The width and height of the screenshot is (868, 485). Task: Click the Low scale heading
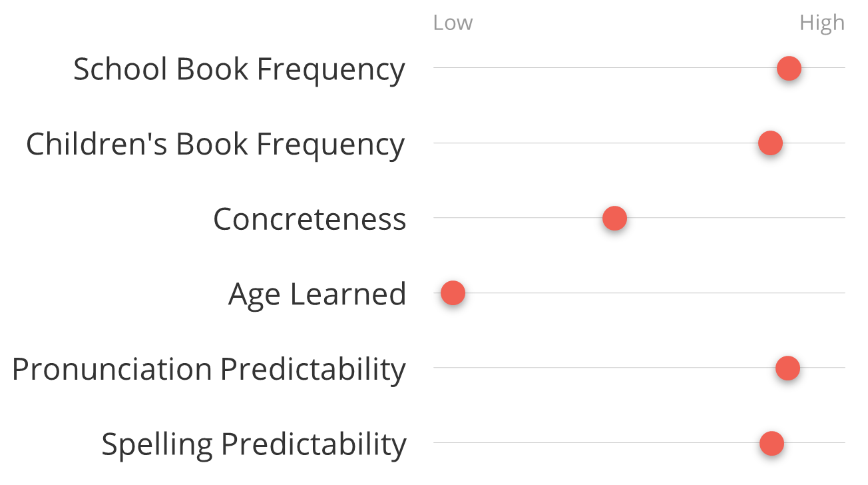click(x=453, y=23)
